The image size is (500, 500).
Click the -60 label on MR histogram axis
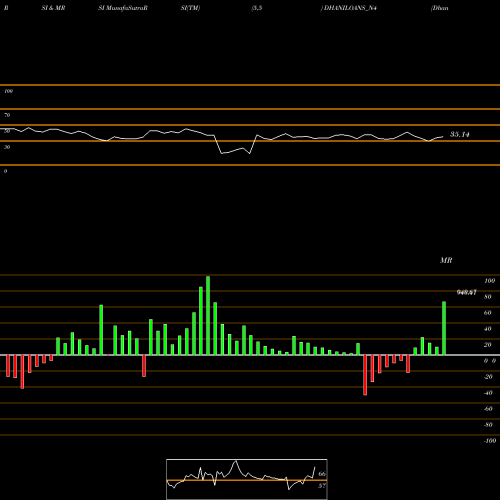[x=488, y=409]
